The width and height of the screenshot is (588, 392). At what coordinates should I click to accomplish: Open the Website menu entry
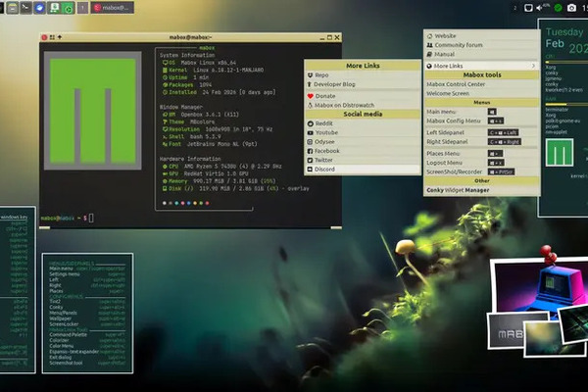(x=482, y=36)
